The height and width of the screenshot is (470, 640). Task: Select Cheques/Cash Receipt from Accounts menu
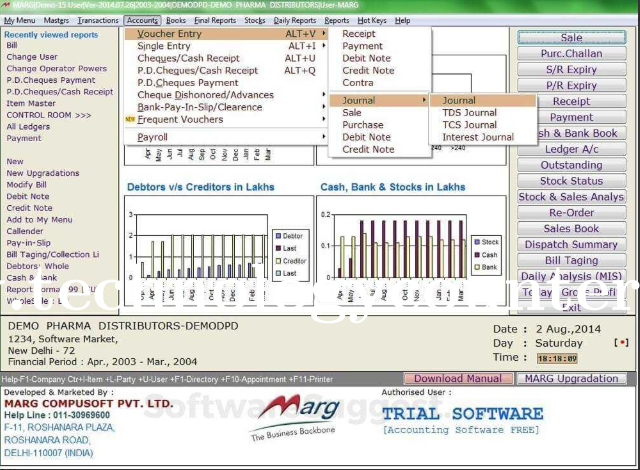click(226, 58)
